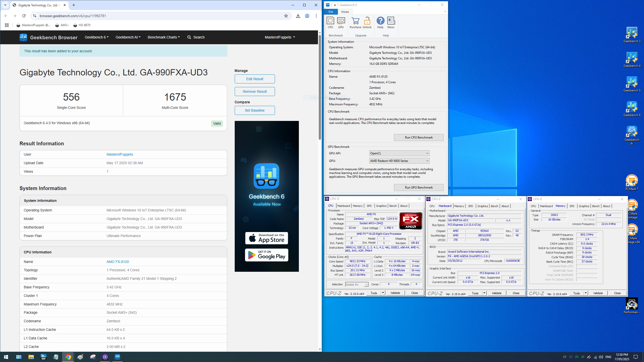Open the Help icon in Geekbench 6 ribbon
This screenshot has height=362, width=644.
(380, 23)
